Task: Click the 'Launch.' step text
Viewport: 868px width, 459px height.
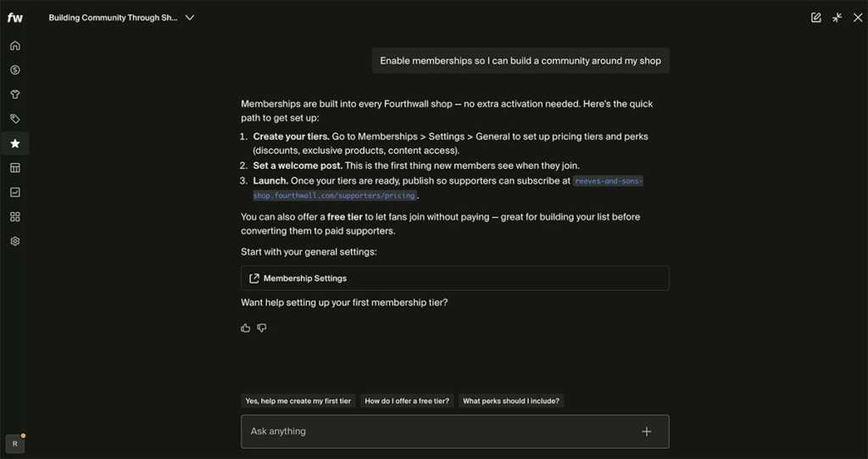Action: coord(270,181)
